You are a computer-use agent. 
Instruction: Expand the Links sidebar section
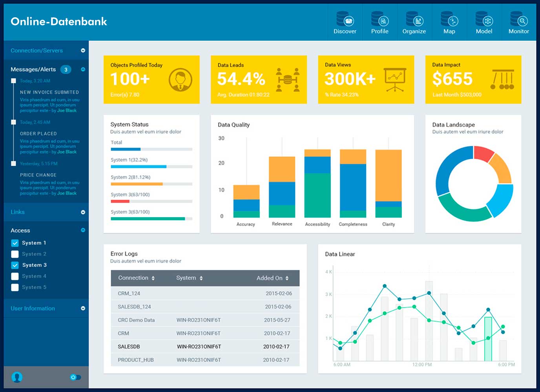click(83, 212)
